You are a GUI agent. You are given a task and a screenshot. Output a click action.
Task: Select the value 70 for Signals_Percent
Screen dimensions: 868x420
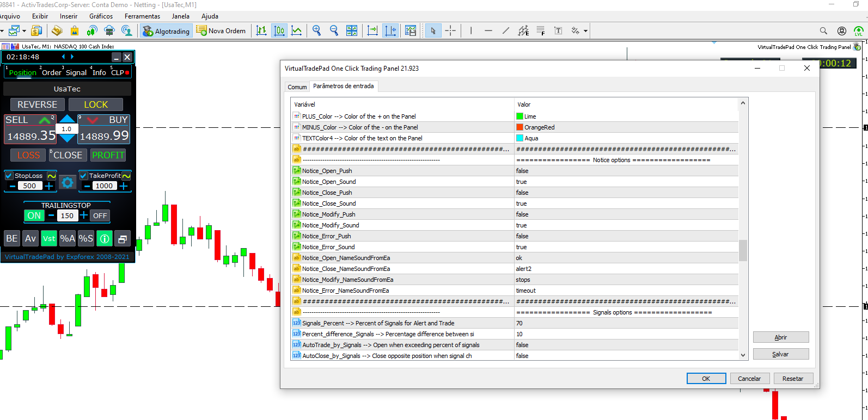626,323
